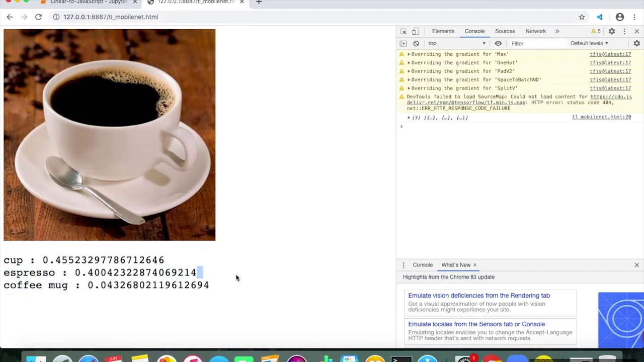Reload the mobilenet page
The image size is (644, 362).
38,17
